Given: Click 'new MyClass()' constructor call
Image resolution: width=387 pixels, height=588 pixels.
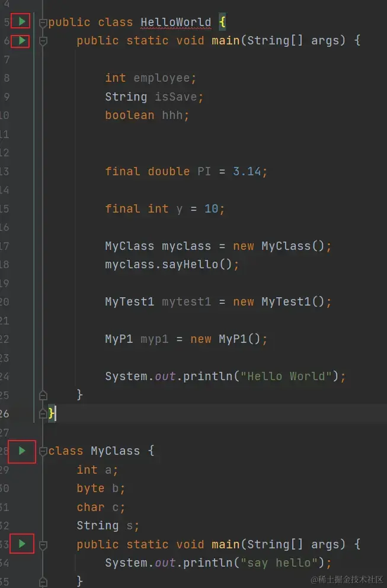Looking at the screenshot, I should [x=278, y=246].
